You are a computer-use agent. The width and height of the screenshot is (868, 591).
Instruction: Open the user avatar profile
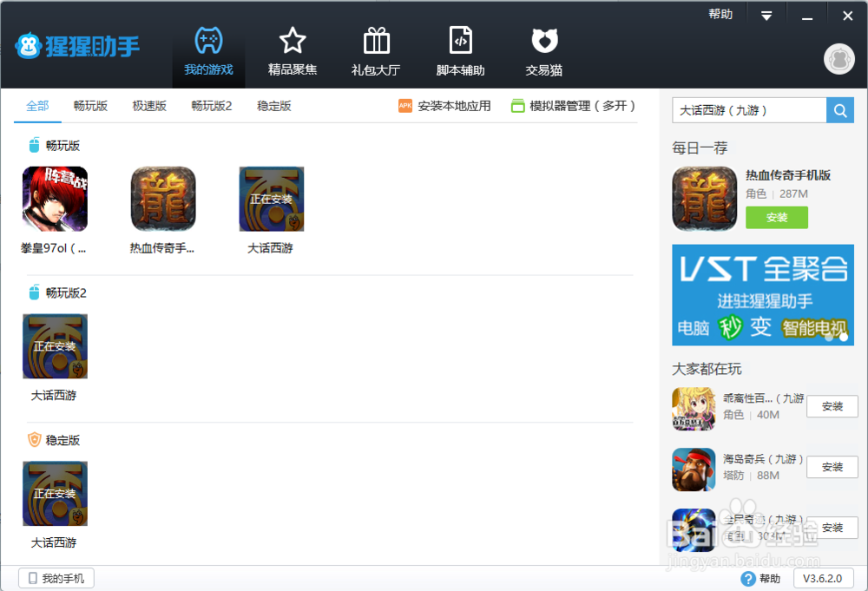click(x=839, y=59)
